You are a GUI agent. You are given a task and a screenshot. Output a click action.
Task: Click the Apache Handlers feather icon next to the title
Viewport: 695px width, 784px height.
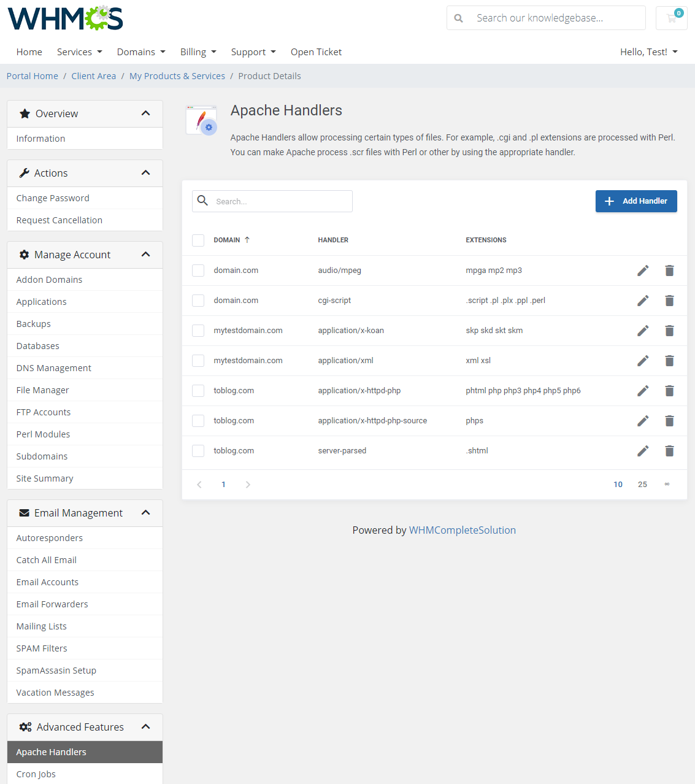pyautogui.click(x=201, y=120)
